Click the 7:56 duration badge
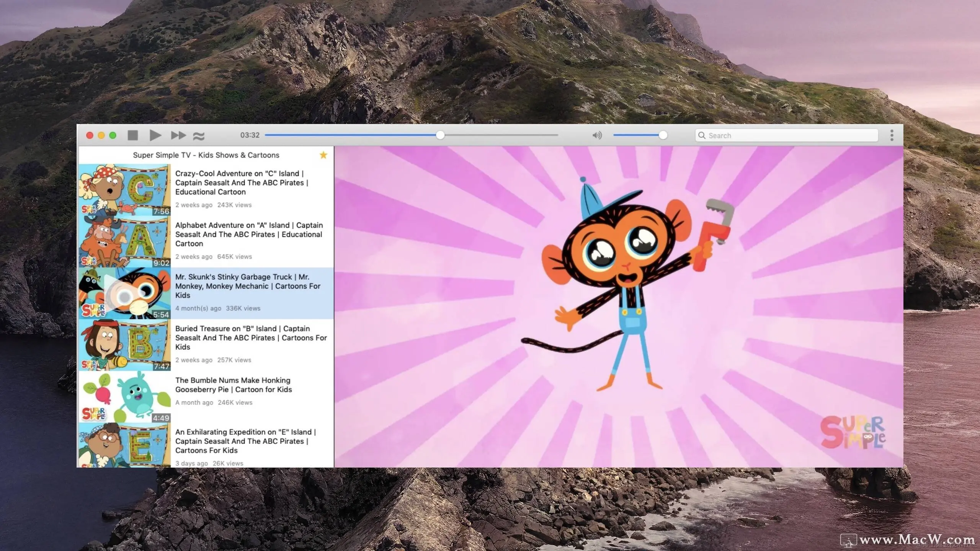Image resolution: width=980 pixels, height=551 pixels. point(161,211)
